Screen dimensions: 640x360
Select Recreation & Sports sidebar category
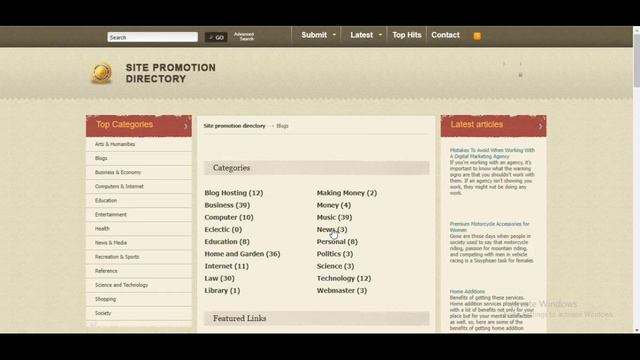coord(117,257)
